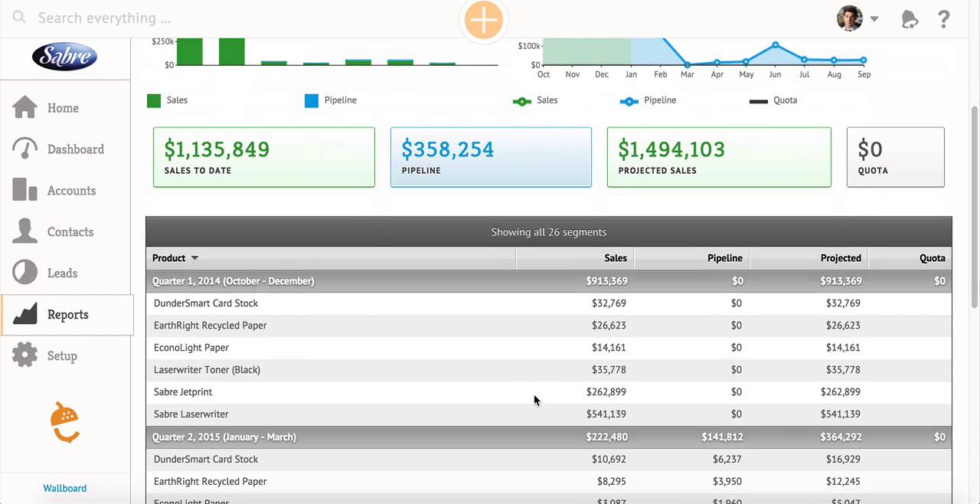Type in the Search everything field
The image size is (980, 504).
(x=230, y=18)
